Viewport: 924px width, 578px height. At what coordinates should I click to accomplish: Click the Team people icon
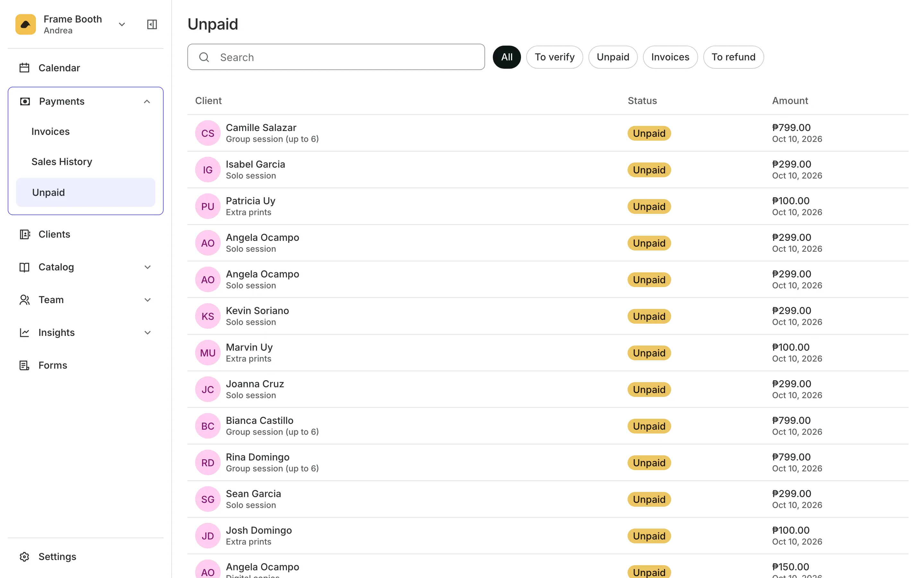(24, 300)
